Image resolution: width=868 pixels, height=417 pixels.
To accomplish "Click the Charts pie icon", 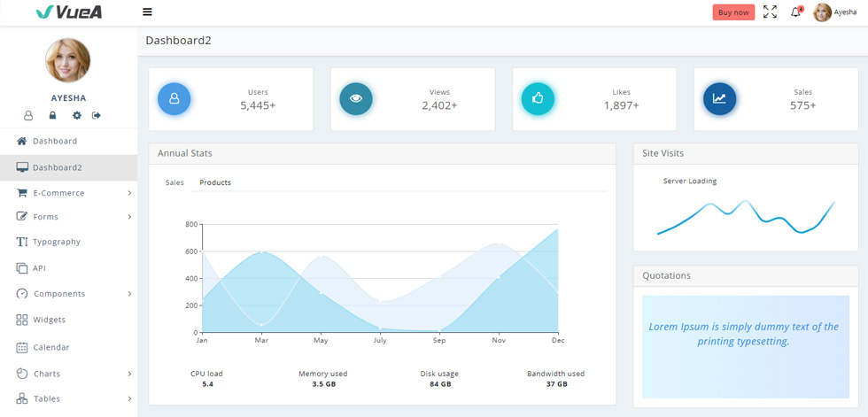I will click(x=21, y=374).
